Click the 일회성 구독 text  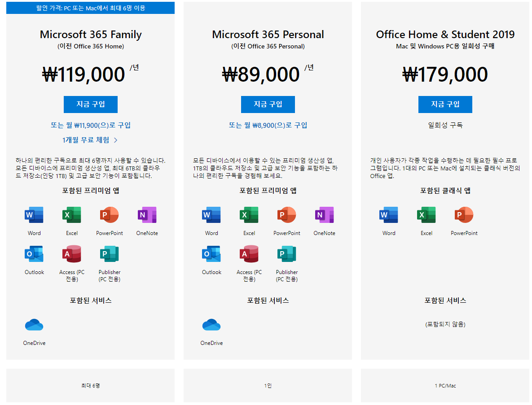(445, 125)
